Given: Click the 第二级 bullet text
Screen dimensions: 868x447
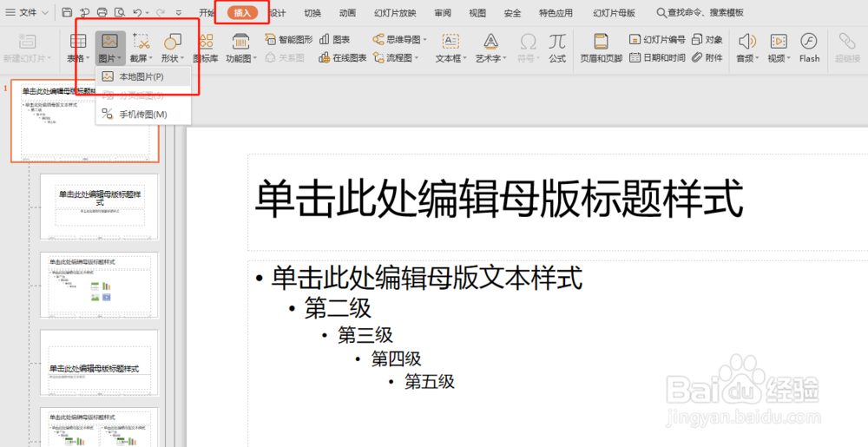Looking at the screenshot, I should (x=338, y=308).
